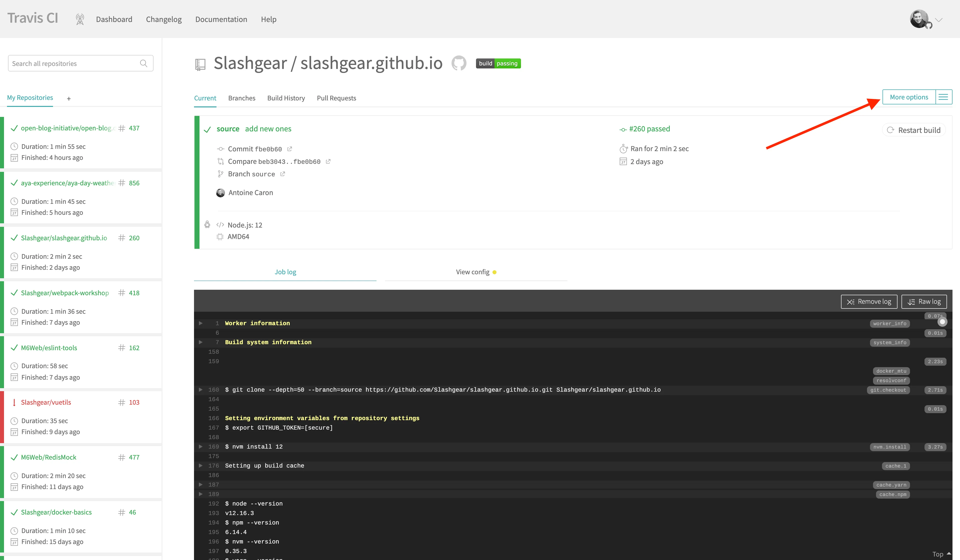Click the add new ones link
This screenshot has width=960, height=560.
coord(268,129)
